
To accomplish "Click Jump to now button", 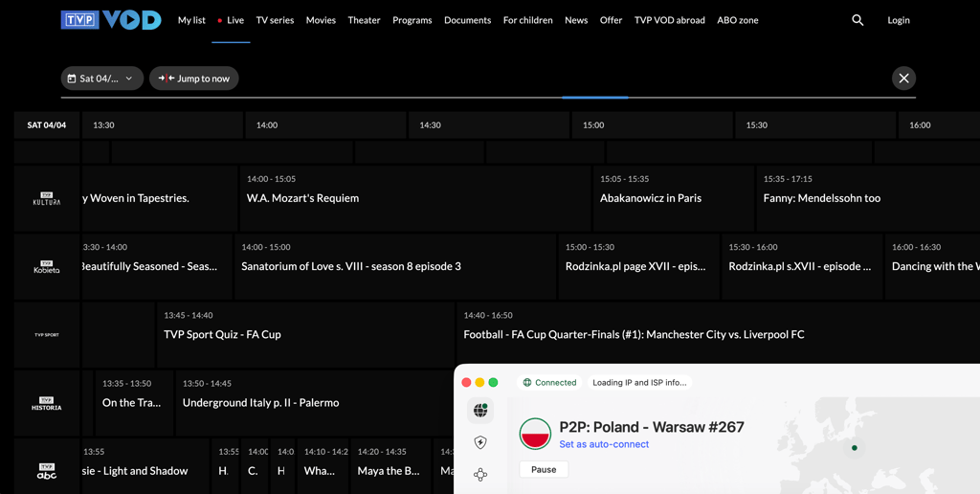I will tap(193, 79).
